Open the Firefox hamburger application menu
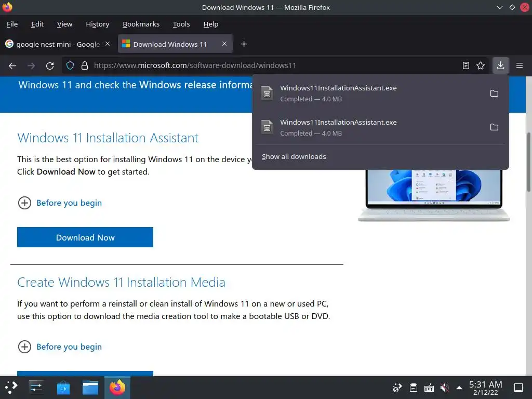 click(x=520, y=65)
